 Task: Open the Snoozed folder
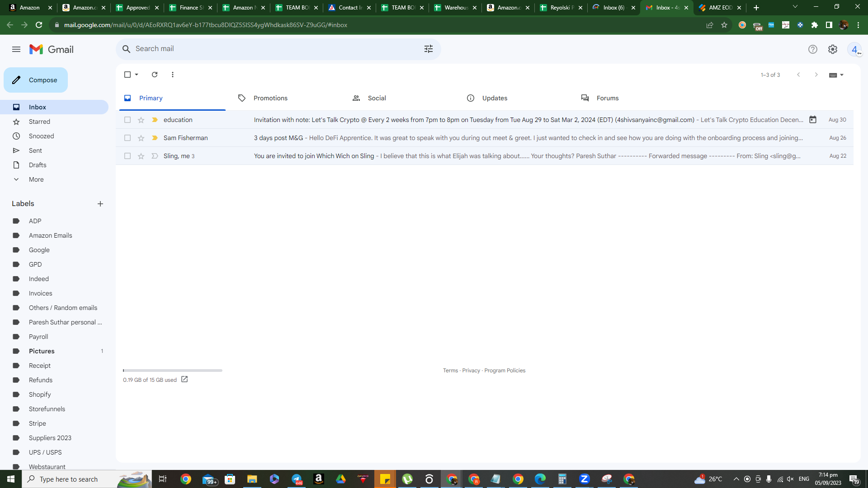coord(54,136)
